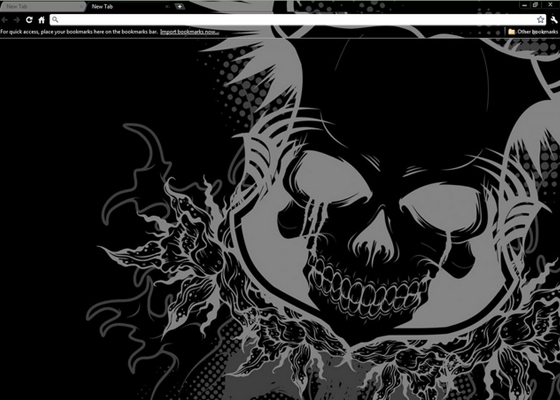Minimize the browser window
The width and height of the screenshot is (560, 400).
524,5
